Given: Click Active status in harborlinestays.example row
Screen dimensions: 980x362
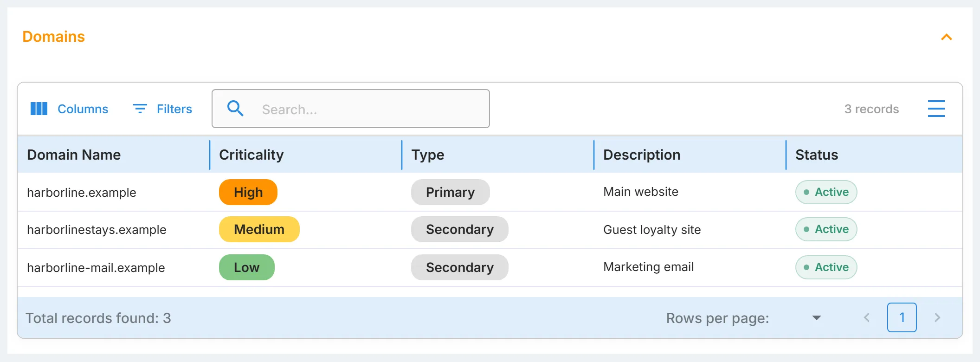Looking at the screenshot, I should (x=826, y=229).
